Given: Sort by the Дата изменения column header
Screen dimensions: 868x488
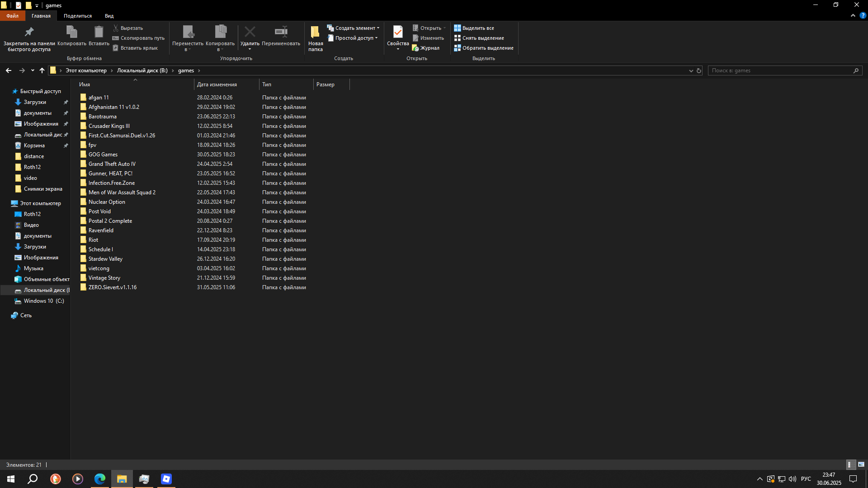Looking at the screenshot, I should point(217,84).
